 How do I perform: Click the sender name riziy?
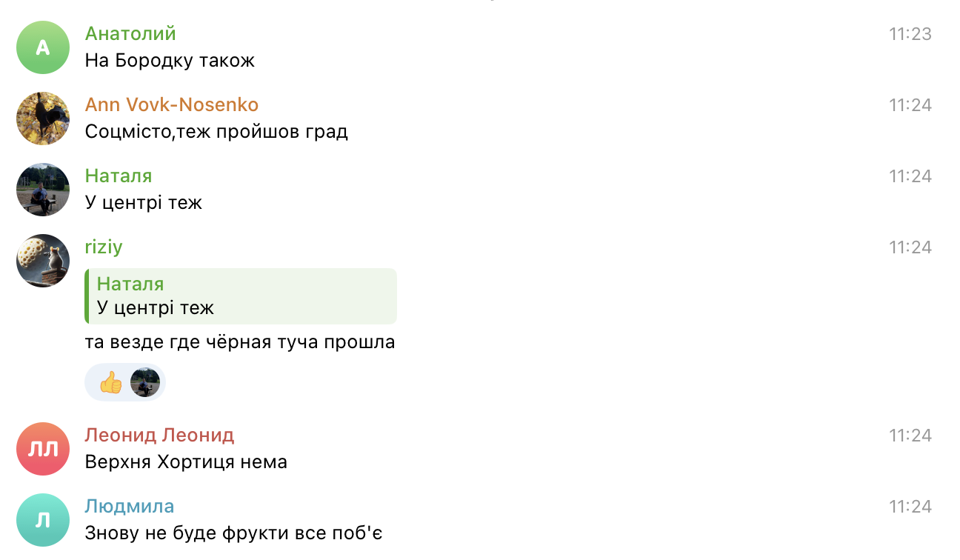104,247
